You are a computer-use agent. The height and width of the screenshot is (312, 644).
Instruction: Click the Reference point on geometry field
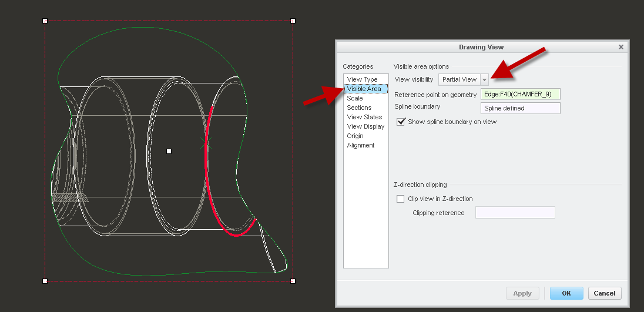521,94
